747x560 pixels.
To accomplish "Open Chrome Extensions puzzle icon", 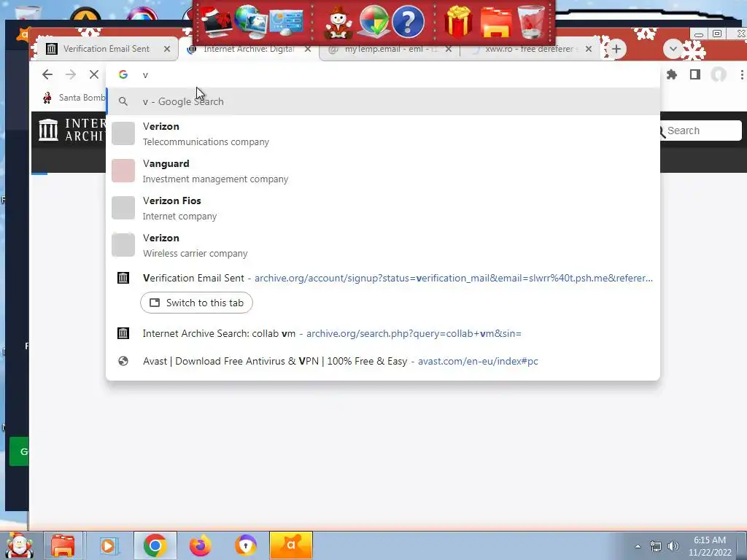I will pyautogui.click(x=672, y=74).
